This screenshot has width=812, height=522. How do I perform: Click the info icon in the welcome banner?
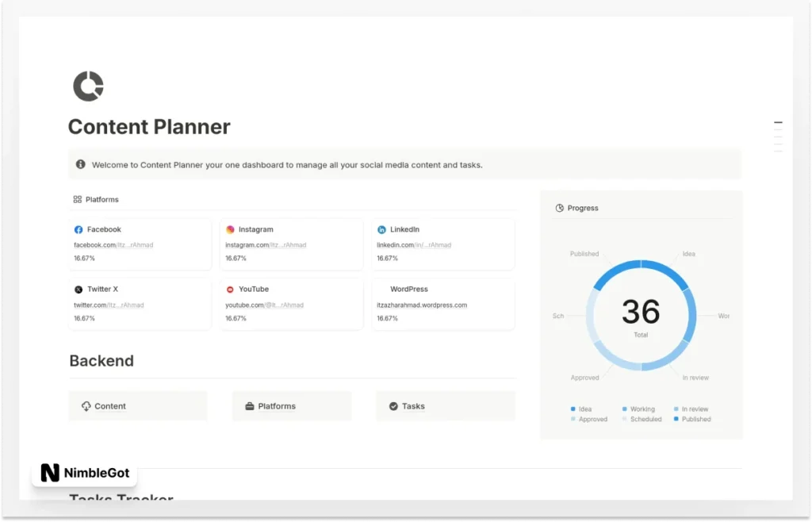80,164
